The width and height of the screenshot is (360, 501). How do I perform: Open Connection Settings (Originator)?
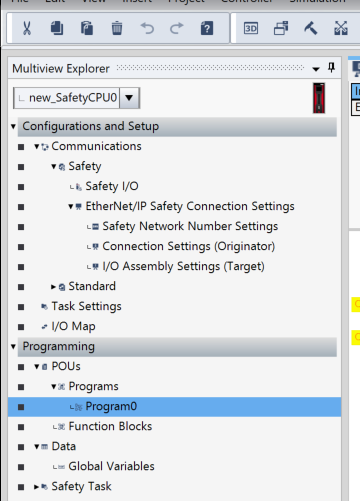coord(189,246)
